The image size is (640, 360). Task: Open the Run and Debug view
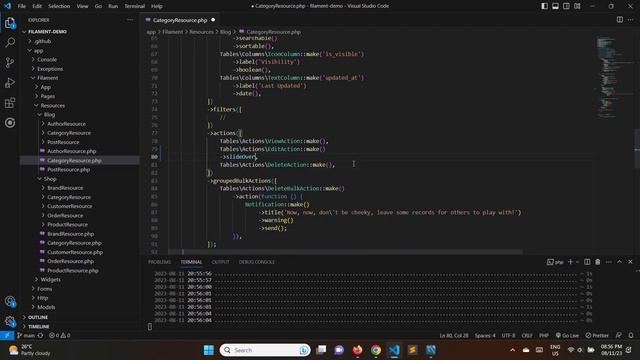tap(10, 82)
